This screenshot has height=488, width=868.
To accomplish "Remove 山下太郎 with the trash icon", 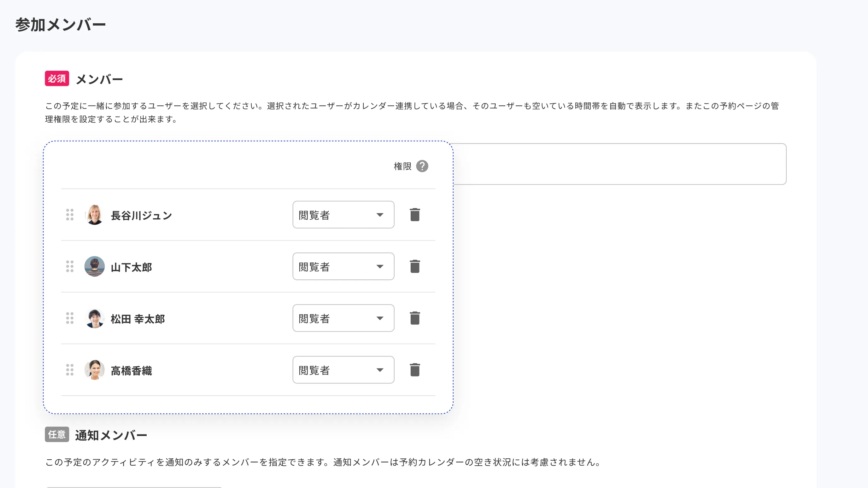I will (415, 266).
